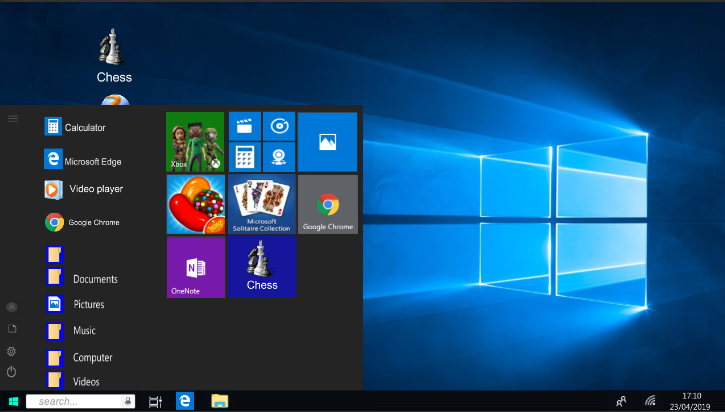Open Microsoft Solitaire Collection tile
The height and width of the screenshot is (412, 725).
pos(261,204)
